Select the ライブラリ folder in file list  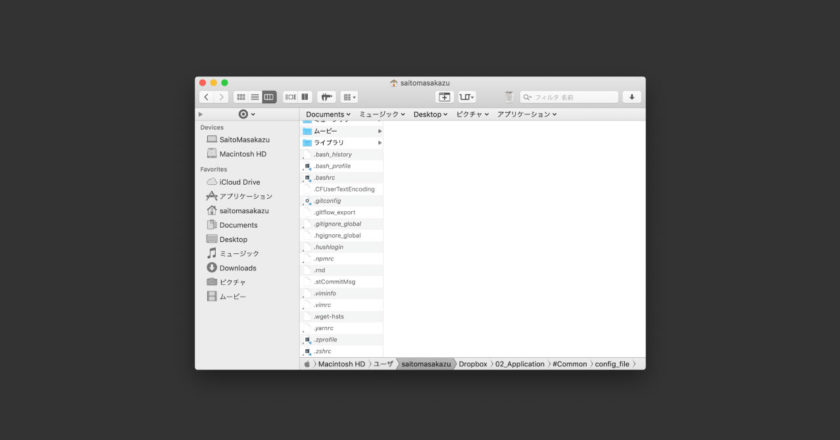point(342,143)
